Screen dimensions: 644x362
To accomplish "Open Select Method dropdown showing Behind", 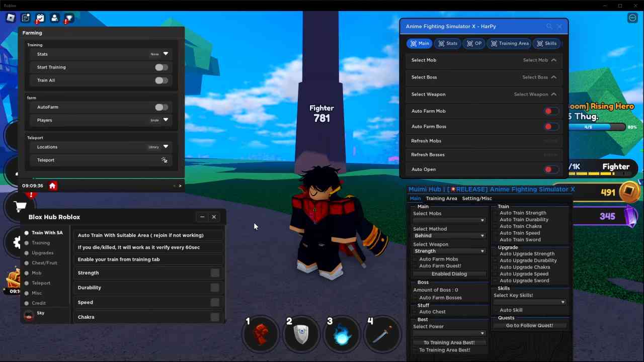I will click(449, 236).
